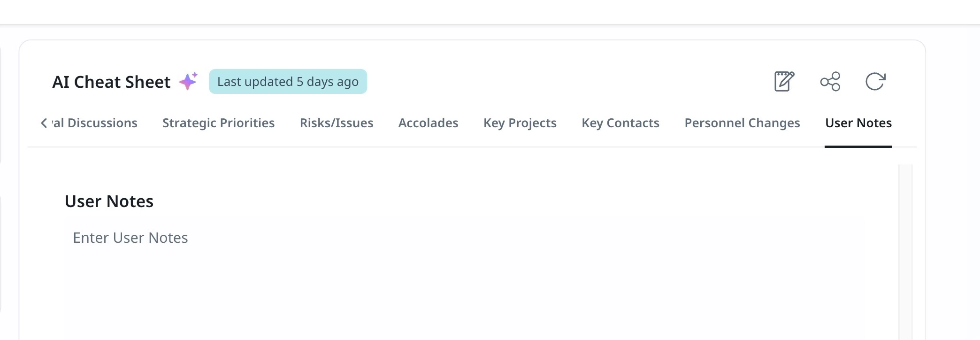
Task: Go to the Key Projects tab
Action: click(x=520, y=123)
